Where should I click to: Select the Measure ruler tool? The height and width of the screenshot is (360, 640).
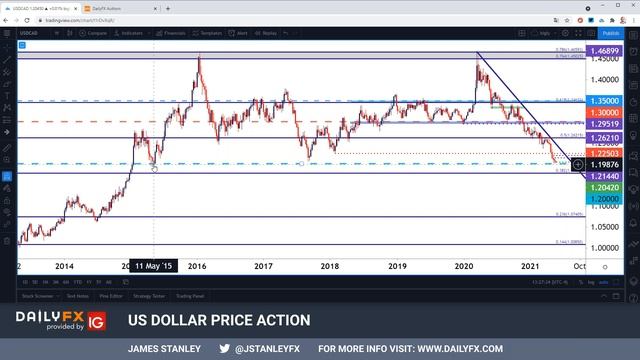point(7,148)
